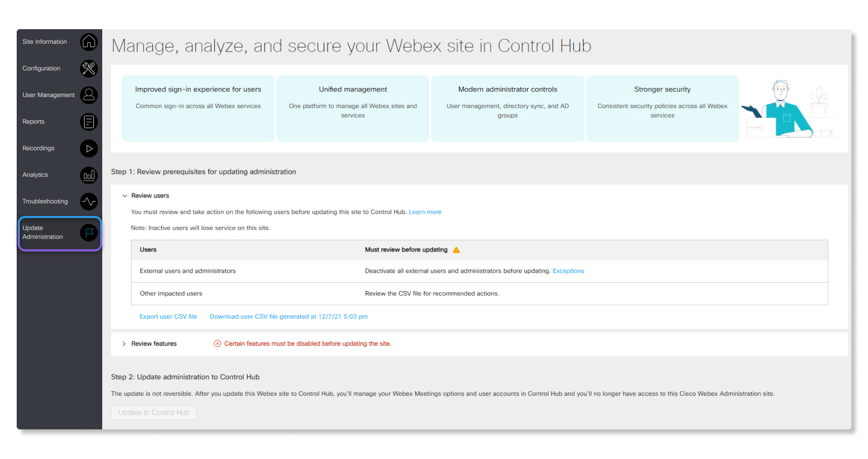Download user CSV file generated 12/7/21
This screenshot has height=459, width=868.
[288, 317]
